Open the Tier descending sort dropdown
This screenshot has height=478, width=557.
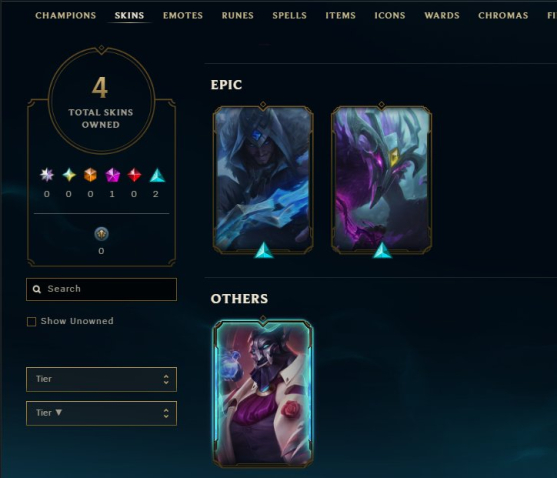coord(101,413)
